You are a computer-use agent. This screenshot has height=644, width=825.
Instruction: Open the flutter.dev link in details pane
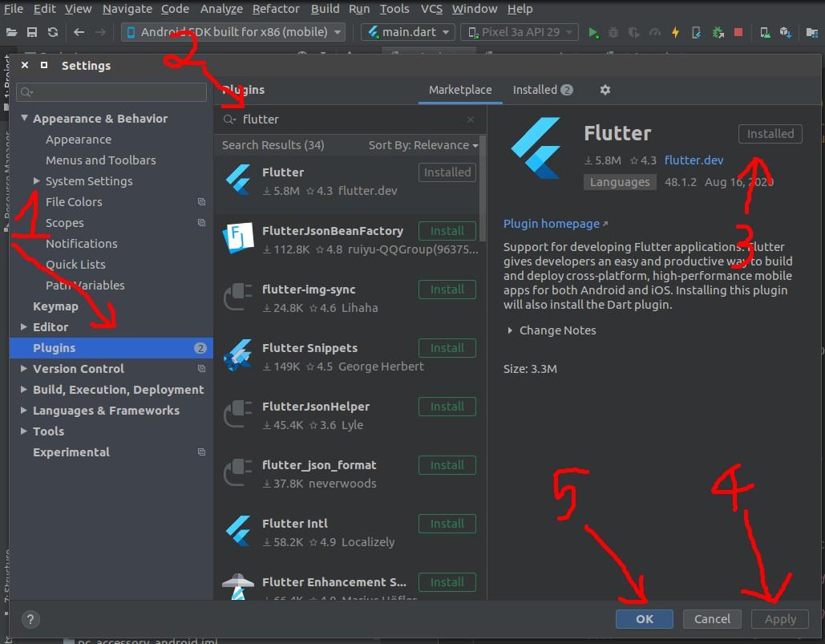pos(694,160)
